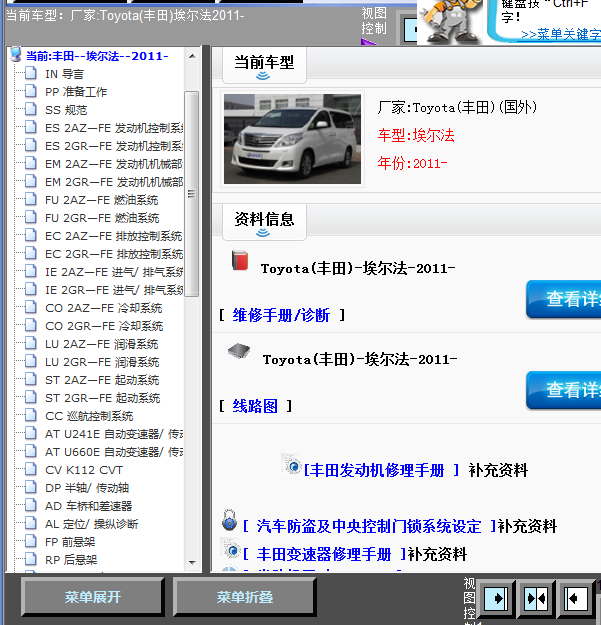Click the red book icon for 维修手册
Image resolution: width=601 pixels, height=625 pixels.
point(240,260)
